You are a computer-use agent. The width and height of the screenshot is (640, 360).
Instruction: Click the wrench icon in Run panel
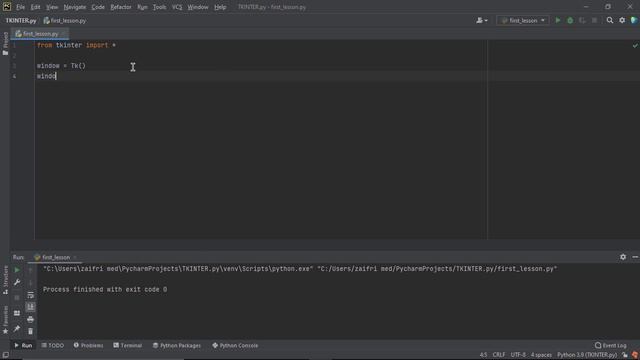(x=17, y=282)
